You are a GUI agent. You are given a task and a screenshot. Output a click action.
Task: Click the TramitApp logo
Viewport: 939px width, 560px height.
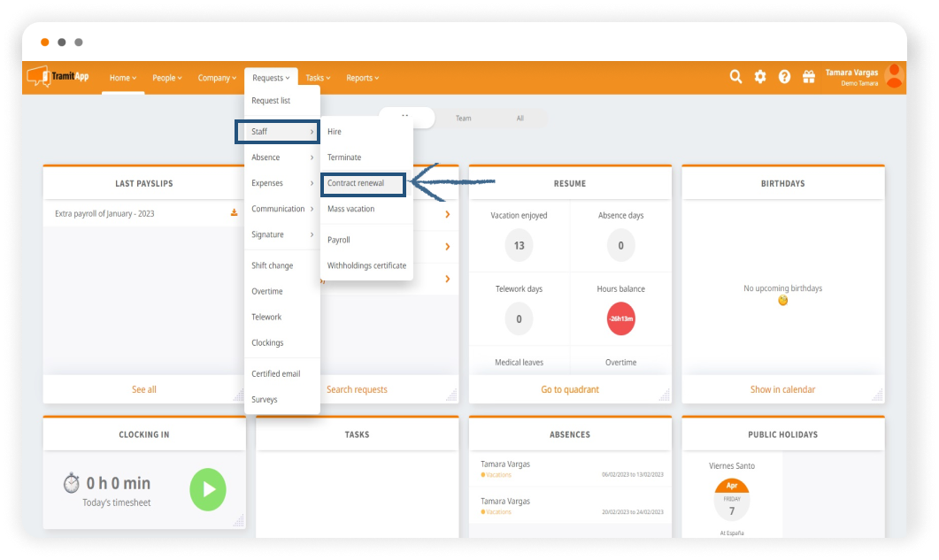pos(58,77)
